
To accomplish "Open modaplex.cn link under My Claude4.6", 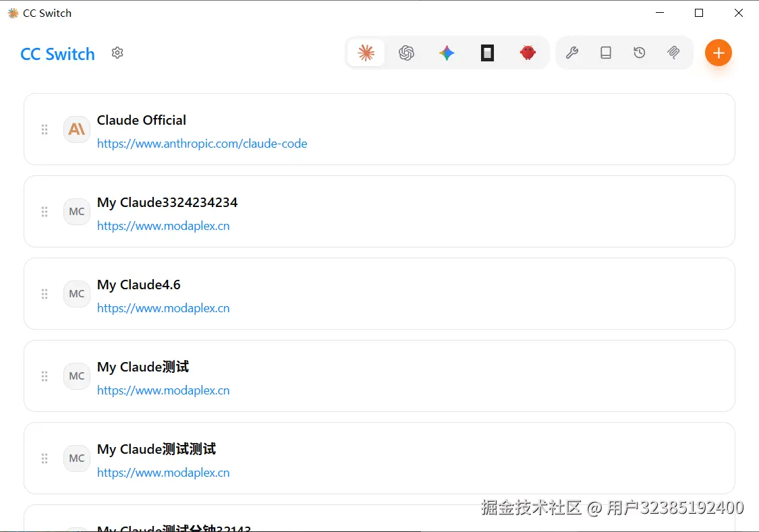I will point(163,308).
